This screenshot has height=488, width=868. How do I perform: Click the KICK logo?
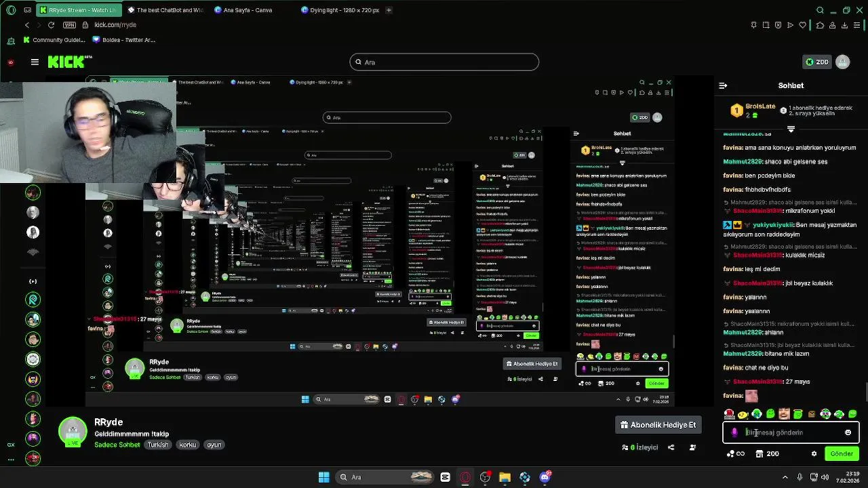(70, 62)
